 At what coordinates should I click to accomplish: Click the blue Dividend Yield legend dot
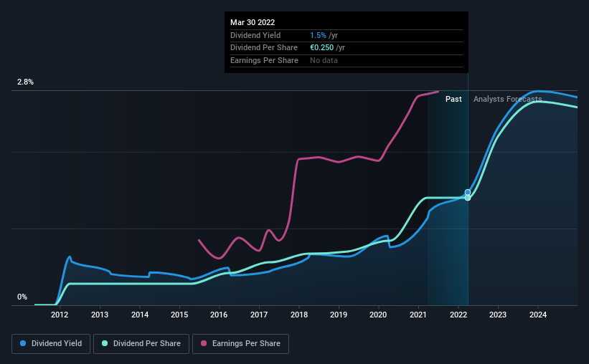[23, 343]
